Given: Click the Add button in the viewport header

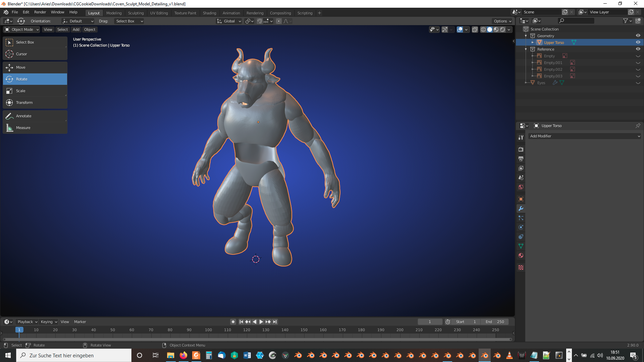Looking at the screenshot, I should point(76,29).
